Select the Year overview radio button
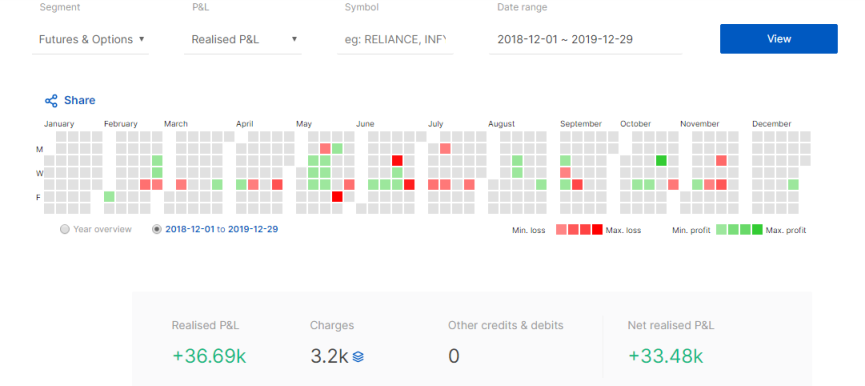Image resolution: width=865 pixels, height=386 pixels. [65, 229]
